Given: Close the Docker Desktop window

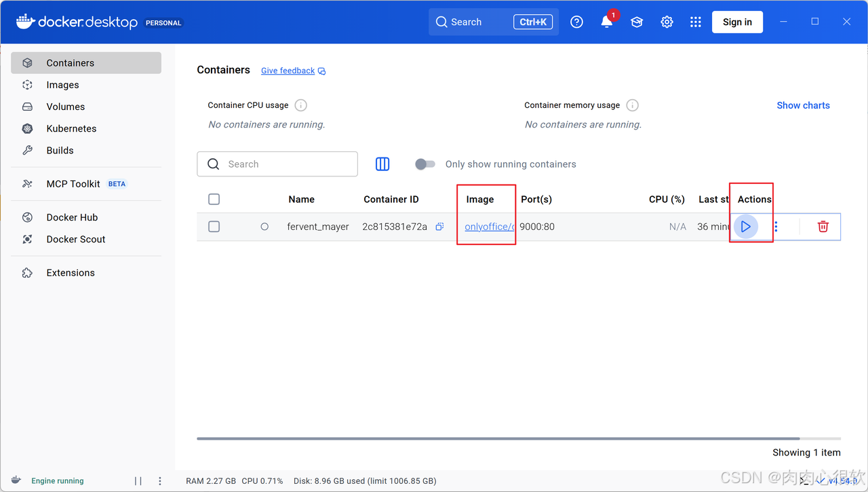Looking at the screenshot, I should (847, 22).
